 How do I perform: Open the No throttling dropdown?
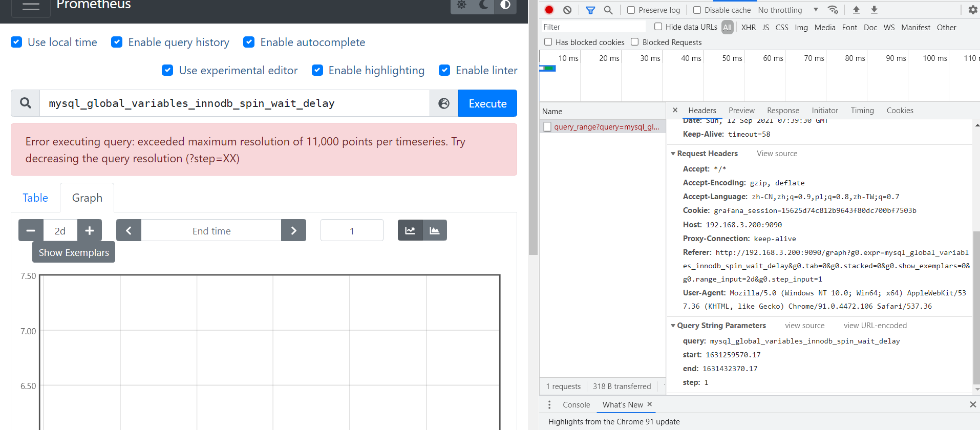788,10
